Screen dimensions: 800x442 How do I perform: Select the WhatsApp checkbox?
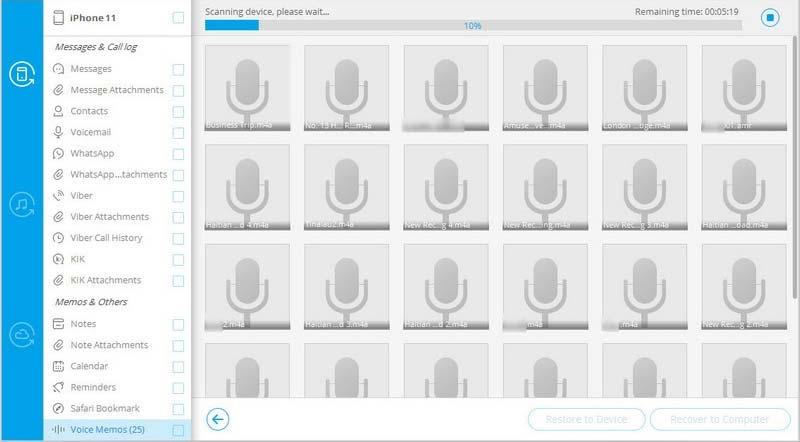pyautogui.click(x=178, y=154)
